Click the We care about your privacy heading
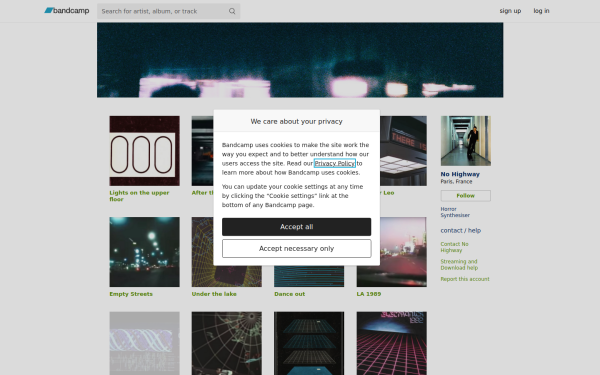Screen dimensions: 600x375 [x=297, y=121]
